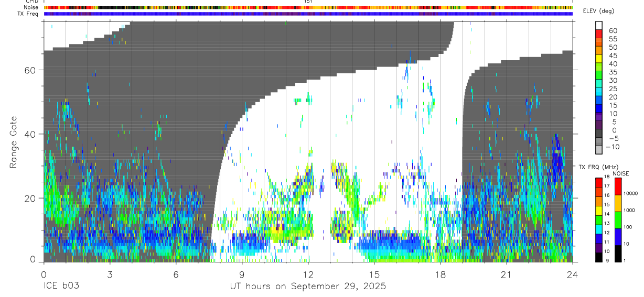
Task: Click the 'Noise' strip label
Action: [32, 7]
